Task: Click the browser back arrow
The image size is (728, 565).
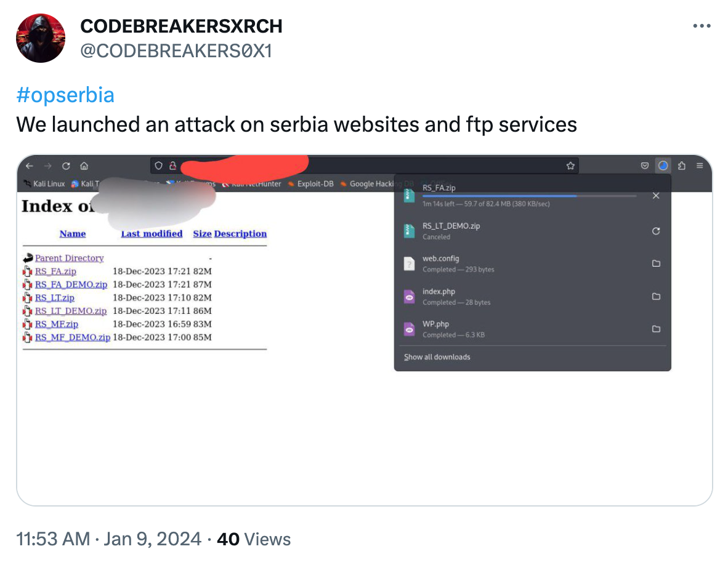Action: point(30,166)
